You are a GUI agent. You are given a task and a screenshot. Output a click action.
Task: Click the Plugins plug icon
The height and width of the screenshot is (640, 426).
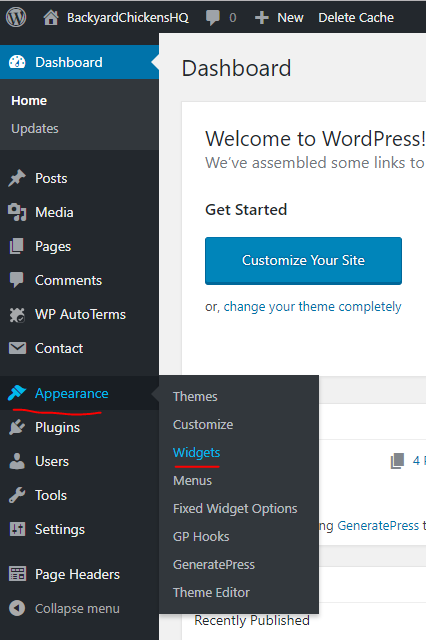coord(17,427)
